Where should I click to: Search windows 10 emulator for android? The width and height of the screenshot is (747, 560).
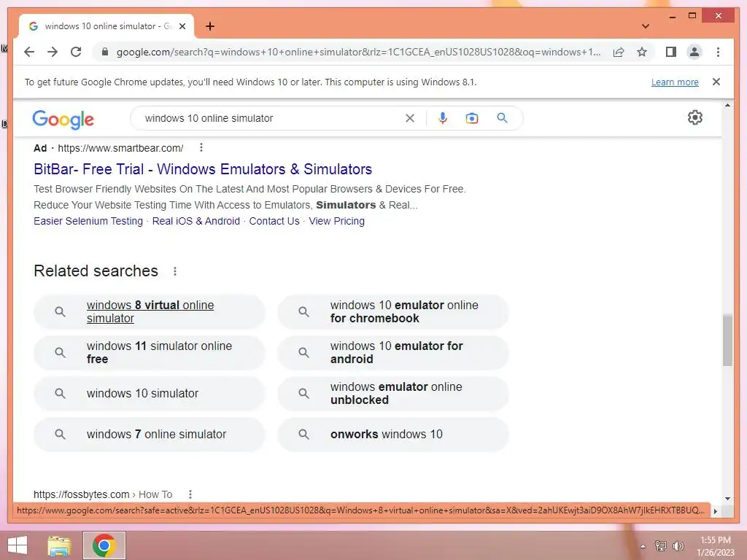coord(393,353)
